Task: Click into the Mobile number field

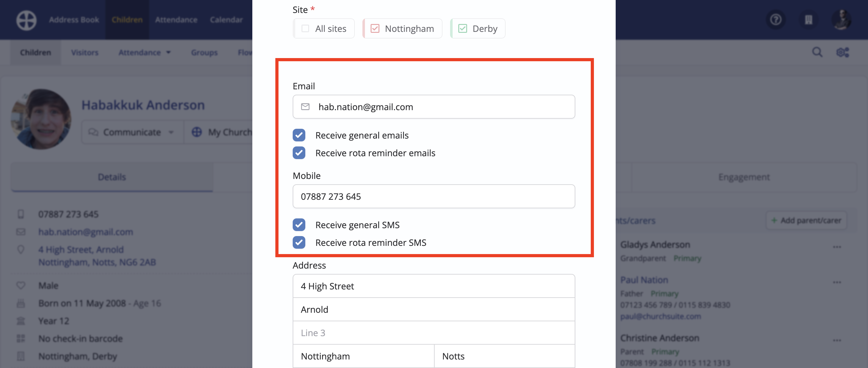Action: [434, 196]
